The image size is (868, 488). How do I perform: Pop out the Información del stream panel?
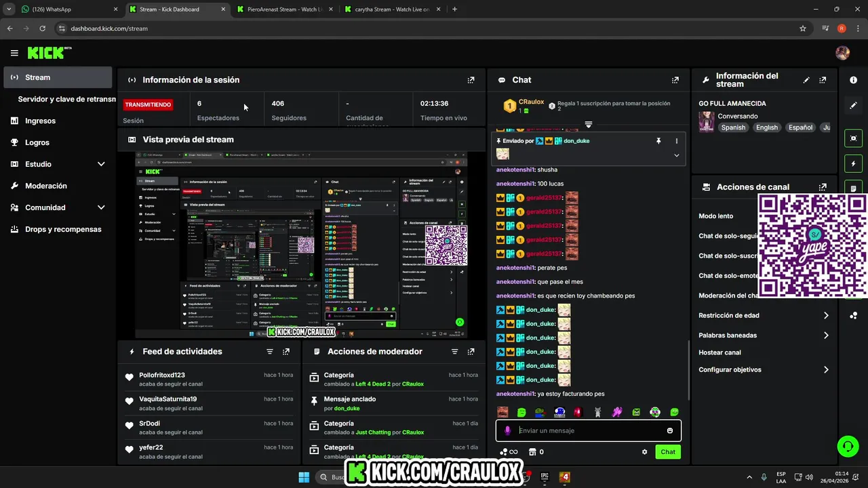(x=823, y=80)
